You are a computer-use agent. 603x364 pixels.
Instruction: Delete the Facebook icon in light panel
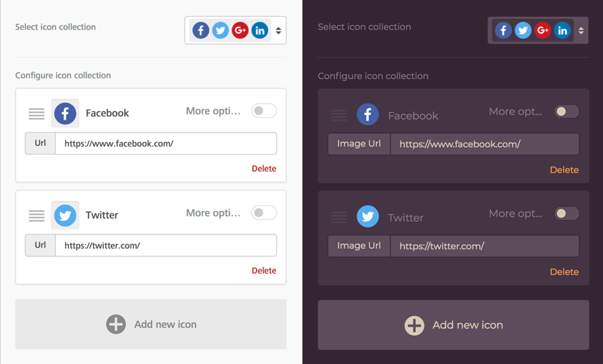[264, 169]
